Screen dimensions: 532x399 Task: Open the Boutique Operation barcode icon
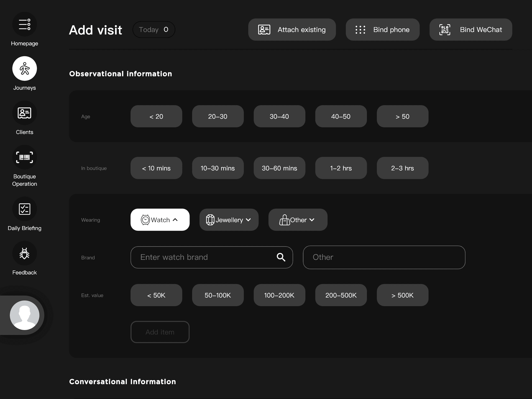pyautogui.click(x=24, y=157)
